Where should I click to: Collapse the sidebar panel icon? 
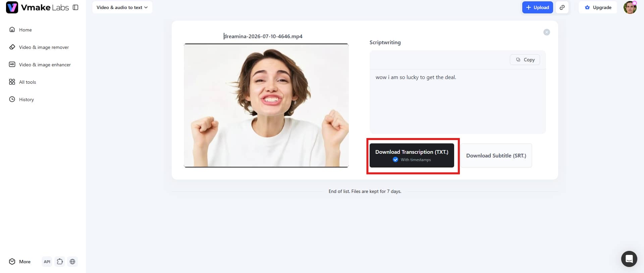pyautogui.click(x=75, y=7)
